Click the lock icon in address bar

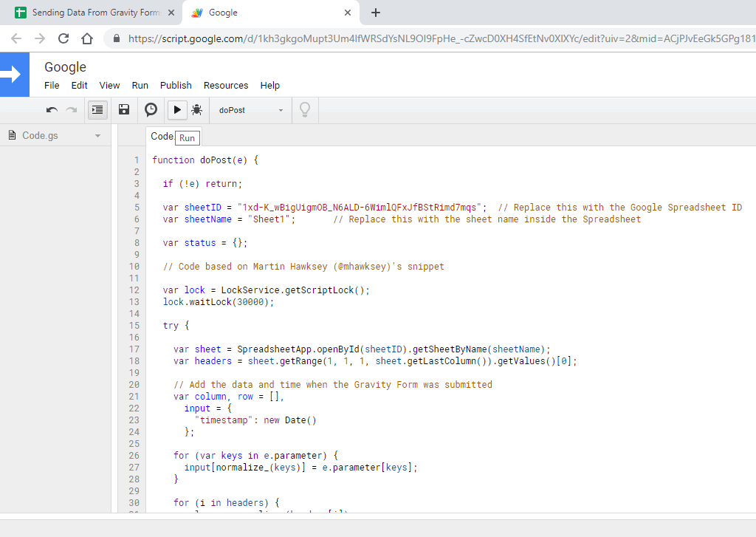pyautogui.click(x=116, y=38)
